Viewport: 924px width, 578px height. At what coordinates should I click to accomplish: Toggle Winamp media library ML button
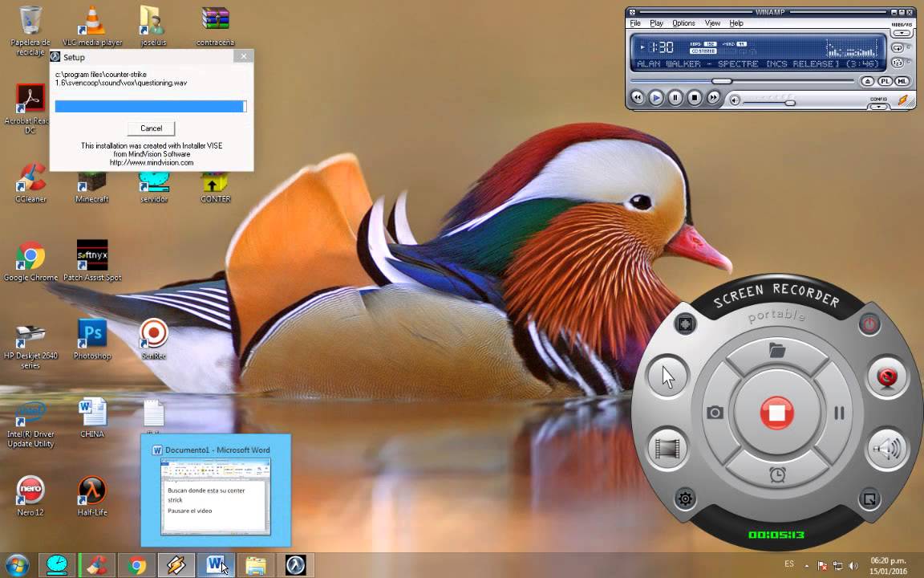[902, 81]
